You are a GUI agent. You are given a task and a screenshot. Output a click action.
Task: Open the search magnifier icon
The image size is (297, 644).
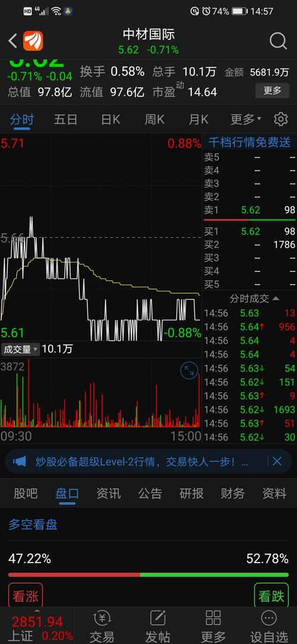pyautogui.click(x=278, y=41)
